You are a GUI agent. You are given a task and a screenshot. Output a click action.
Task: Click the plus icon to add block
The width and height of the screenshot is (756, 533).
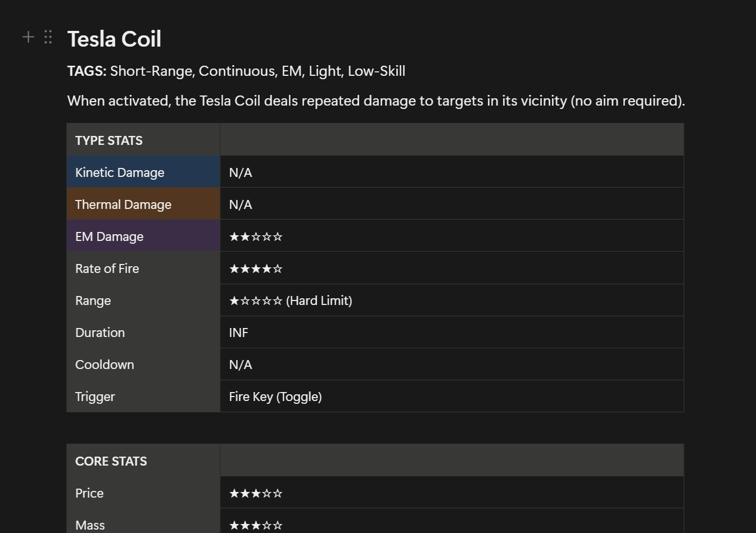(x=28, y=37)
